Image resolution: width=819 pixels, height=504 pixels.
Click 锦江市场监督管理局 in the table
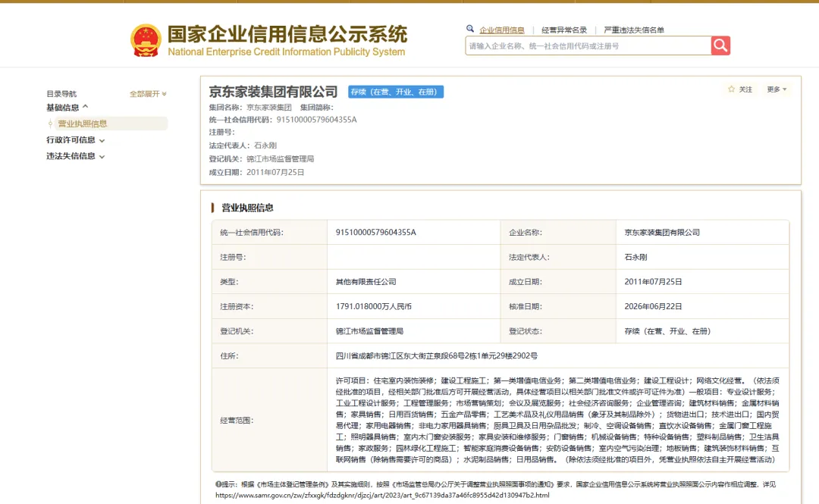tap(370, 331)
